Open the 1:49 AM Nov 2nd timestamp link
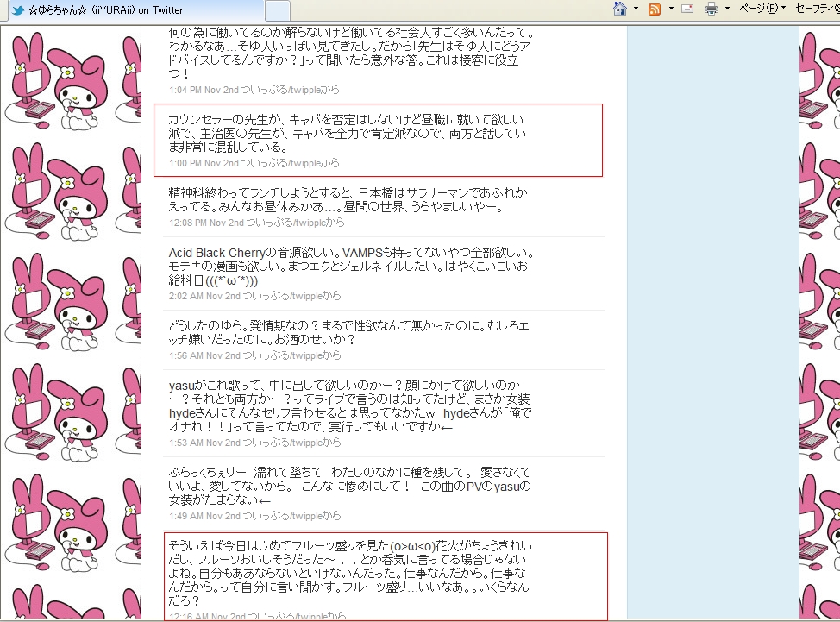The height and width of the screenshot is (622, 840). (204, 516)
